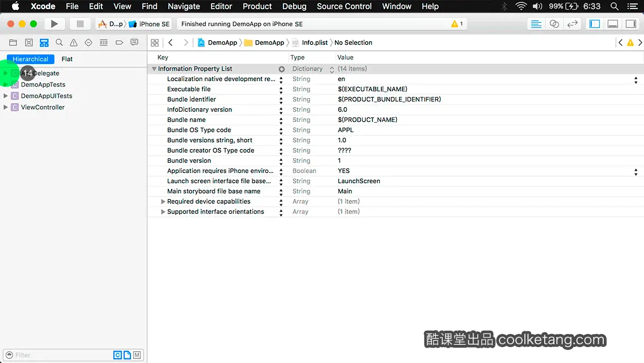Screen dimensions: 644x363
Task: Click No Selection in jump bar
Action: (x=353, y=43)
